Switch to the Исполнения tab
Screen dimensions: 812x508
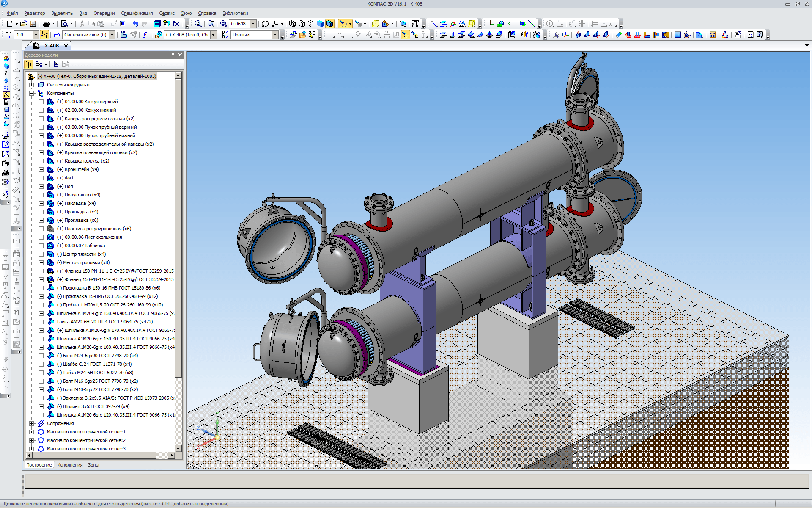70,465
